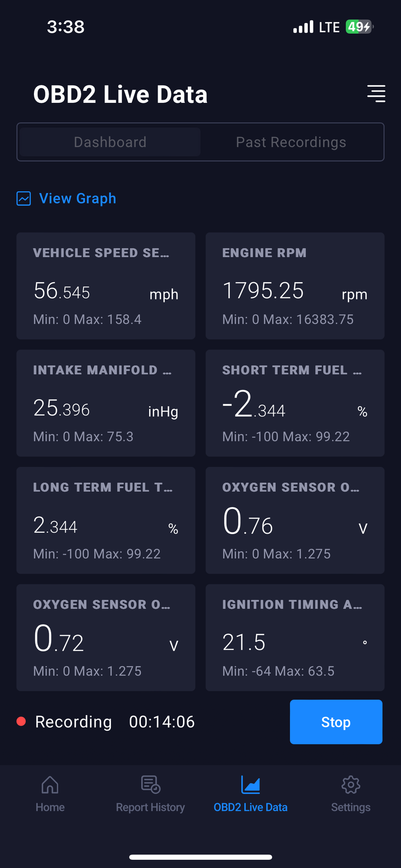The height and width of the screenshot is (868, 401).
Task: Tap the View Graph chart icon
Action: point(24,198)
